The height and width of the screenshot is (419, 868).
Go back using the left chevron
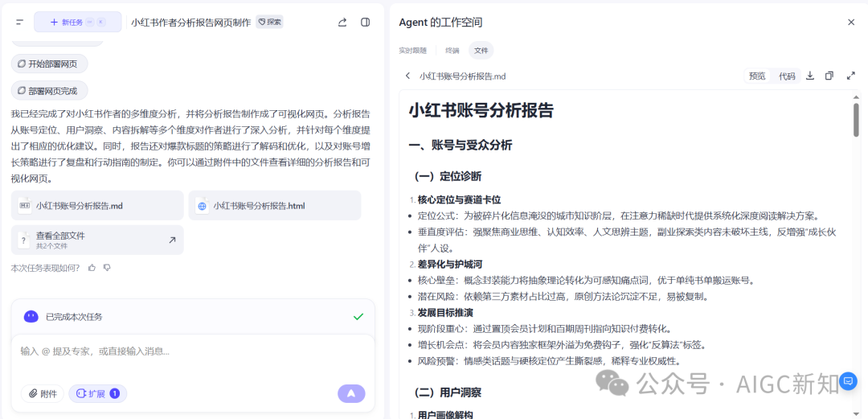[x=408, y=76]
